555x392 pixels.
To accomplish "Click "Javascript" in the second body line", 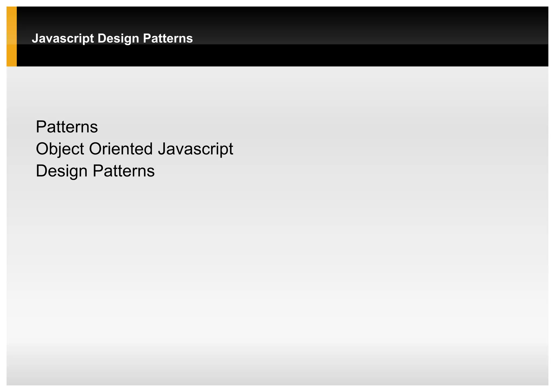I will [195, 149].
